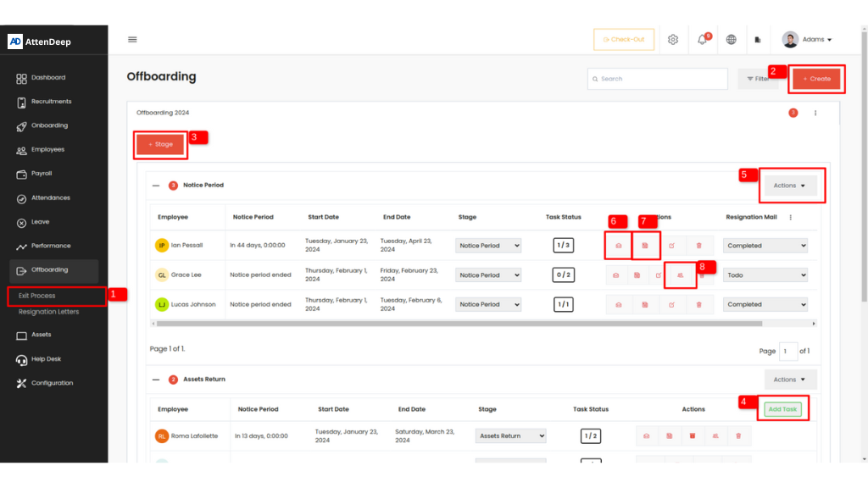Collapse the Notice Period stage section
The height and width of the screenshot is (488, 868).
pyautogui.click(x=156, y=185)
